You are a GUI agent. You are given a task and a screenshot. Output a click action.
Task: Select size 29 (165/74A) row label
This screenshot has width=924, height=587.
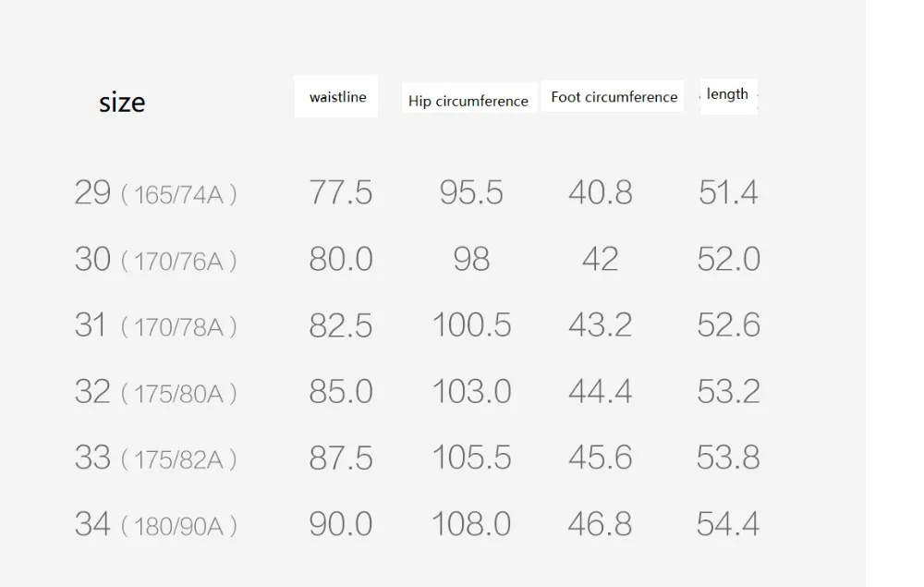point(155,193)
